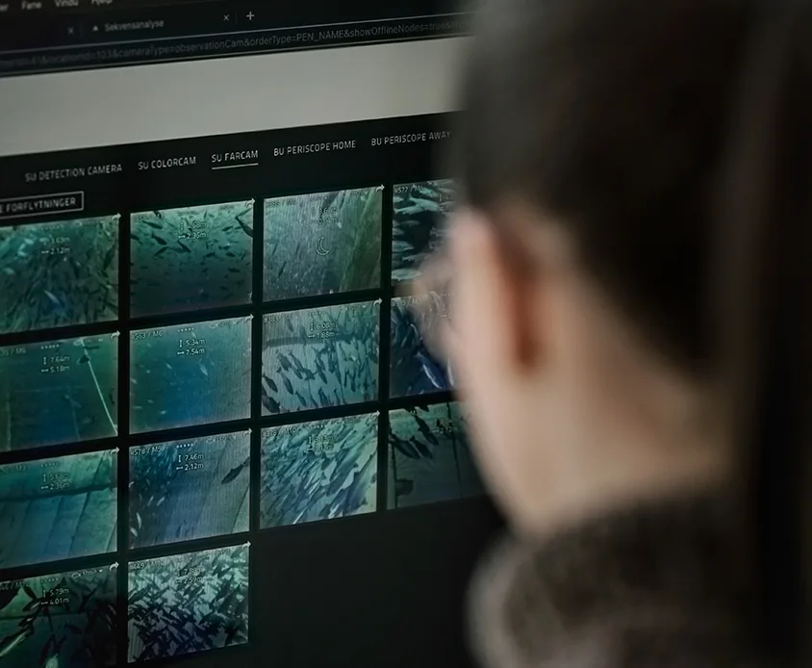The height and width of the screenshot is (668, 812).
Task: Open a new browser tab with plus icon
Action: click(250, 16)
